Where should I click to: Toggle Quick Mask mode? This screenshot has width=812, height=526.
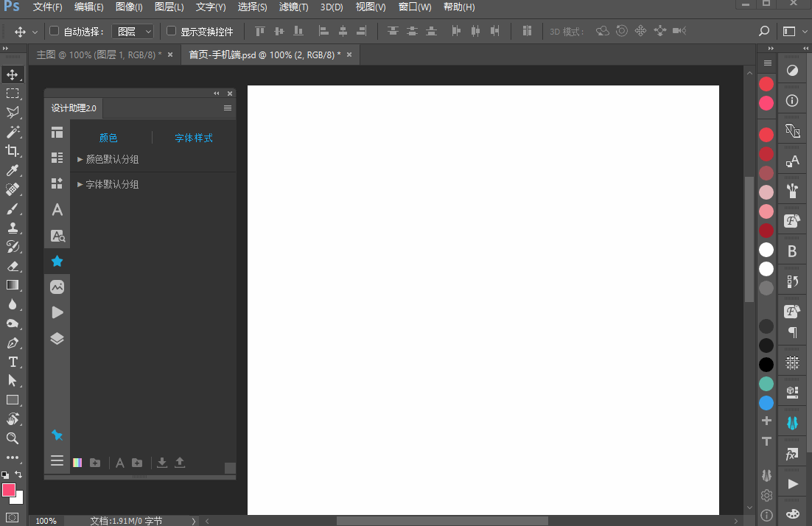12,517
